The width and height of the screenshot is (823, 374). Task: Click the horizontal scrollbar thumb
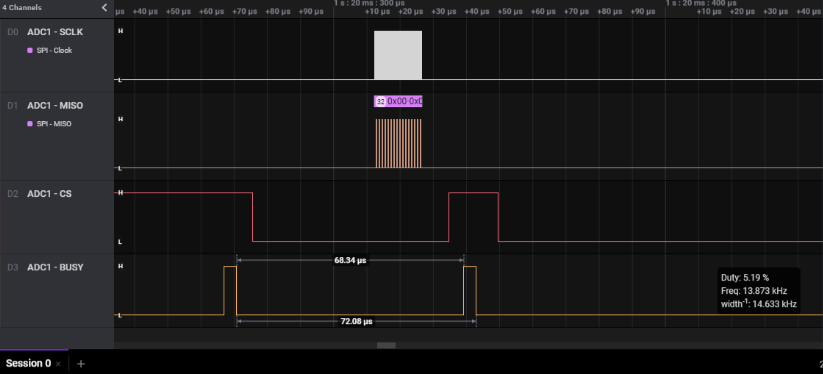(x=386, y=345)
